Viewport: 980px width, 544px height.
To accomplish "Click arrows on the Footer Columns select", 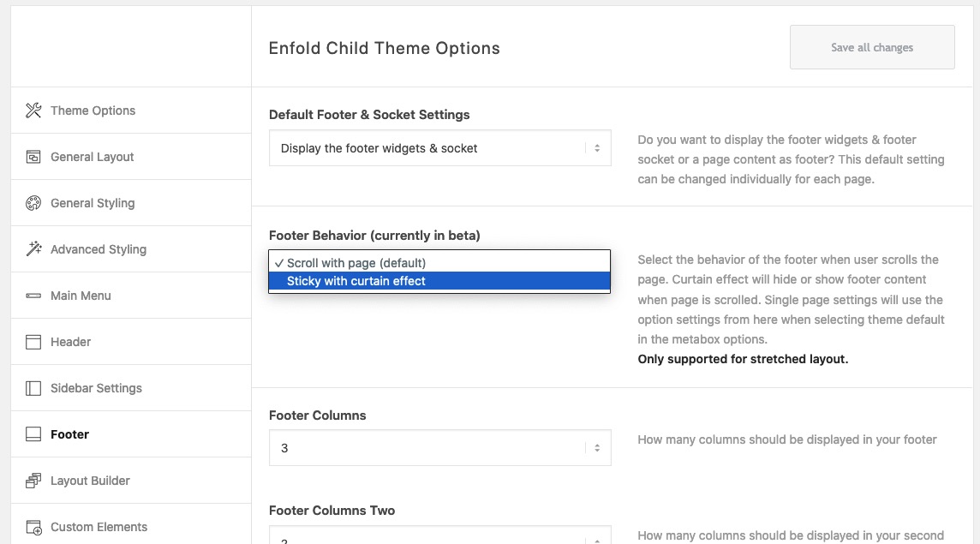I will point(597,448).
